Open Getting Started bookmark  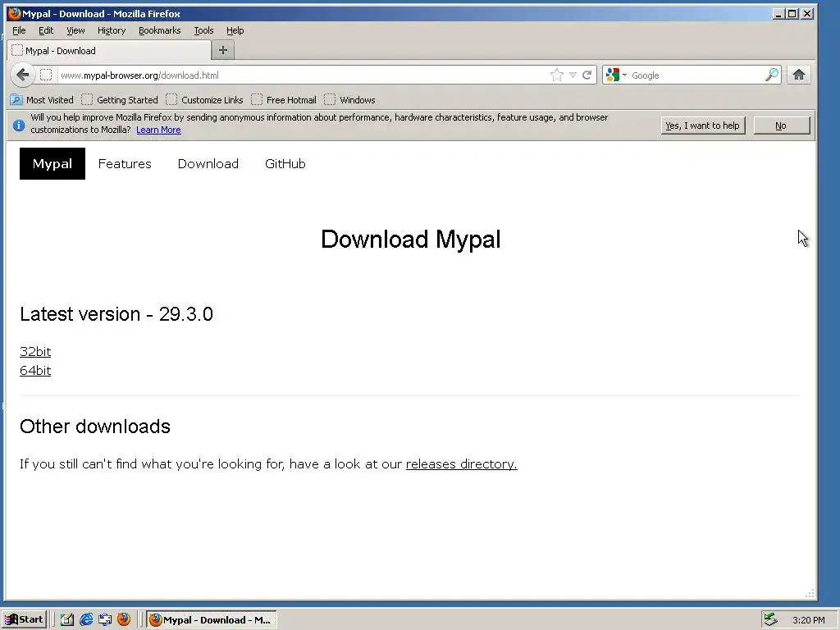tap(120, 100)
